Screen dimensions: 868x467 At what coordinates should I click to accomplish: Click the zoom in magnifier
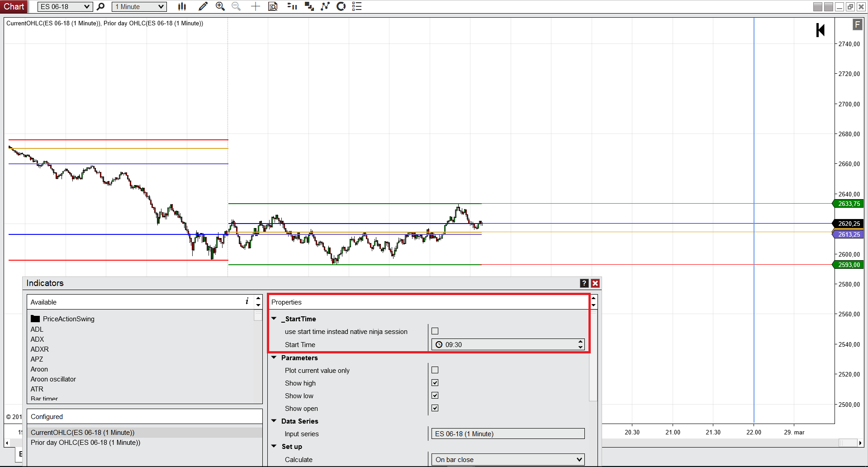tap(220, 6)
